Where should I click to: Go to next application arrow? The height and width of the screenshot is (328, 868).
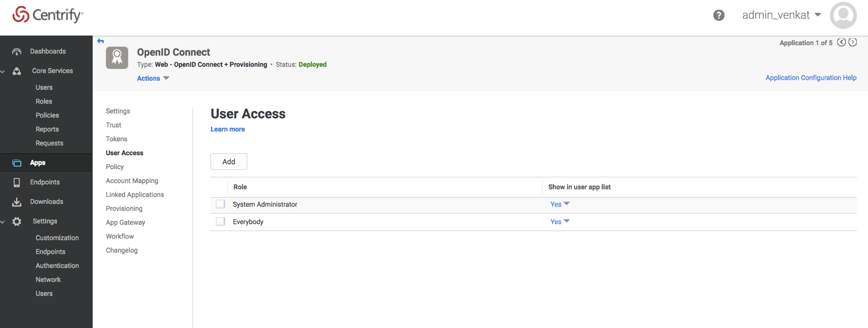853,42
